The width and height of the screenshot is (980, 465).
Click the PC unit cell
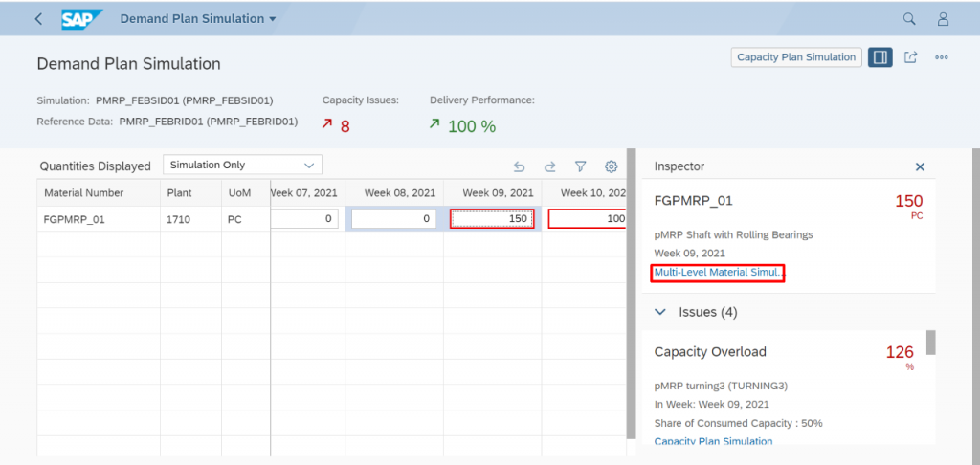pyautogui.click(x=246, y=219)
